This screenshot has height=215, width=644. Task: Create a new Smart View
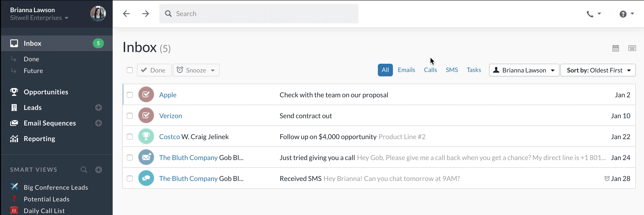point(99,170)
